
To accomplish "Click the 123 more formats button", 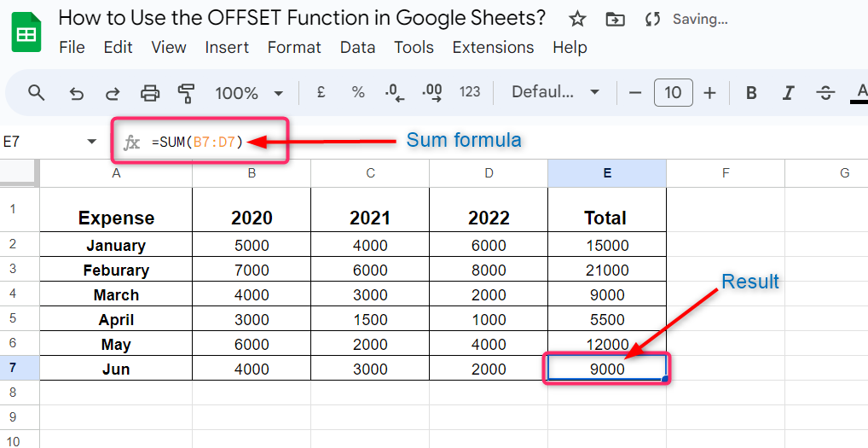I will (470, 92).
